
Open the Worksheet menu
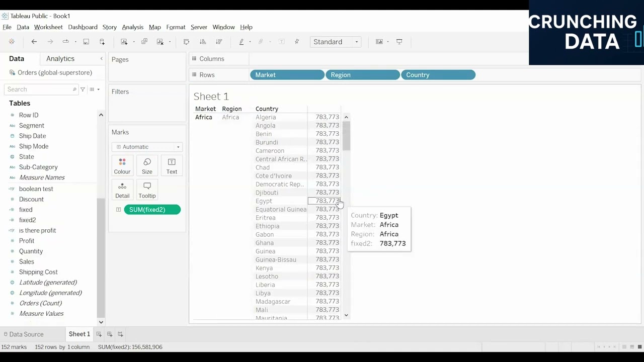coord(48,27)
